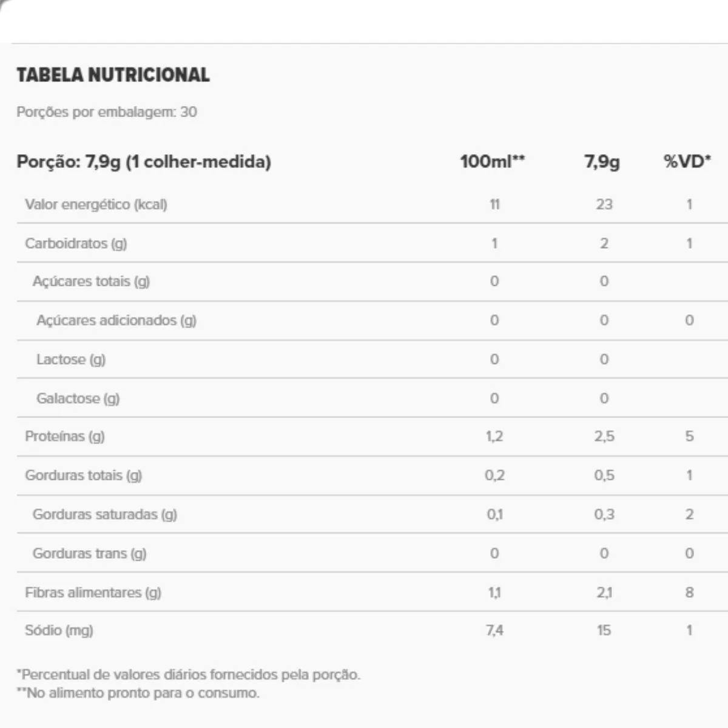The height and width of the screenshot is (728, 728).
Task: Select the Proteínas (g) row label
Action: 65,436
